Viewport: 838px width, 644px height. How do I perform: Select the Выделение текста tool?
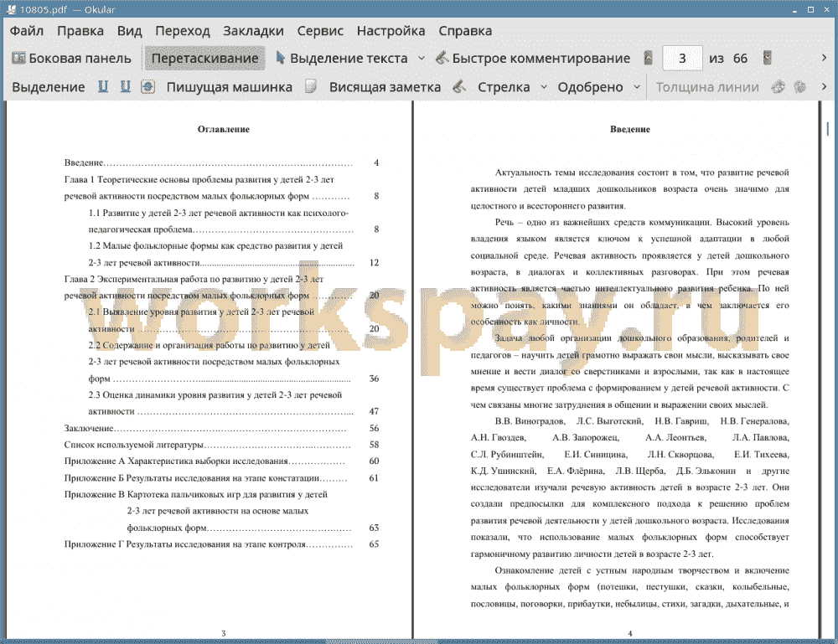(342, 59)
